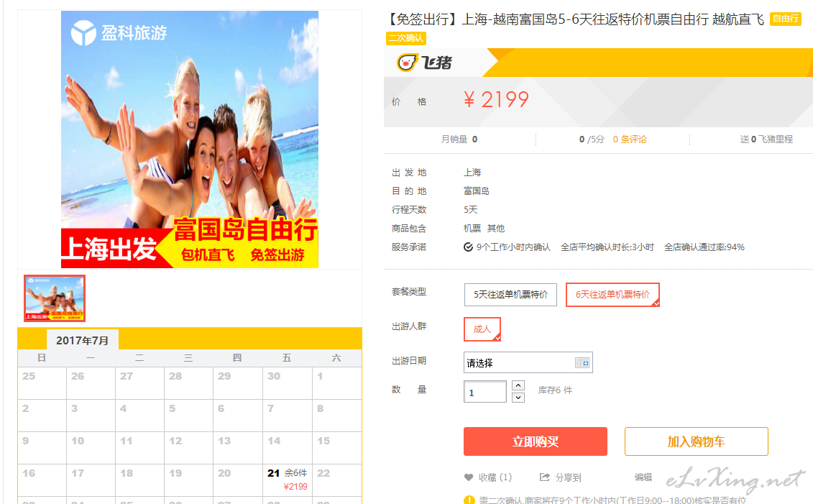Click the 盈科旅游 logo on main image
This screenshot has width=813, height=504.
[119, 32]
